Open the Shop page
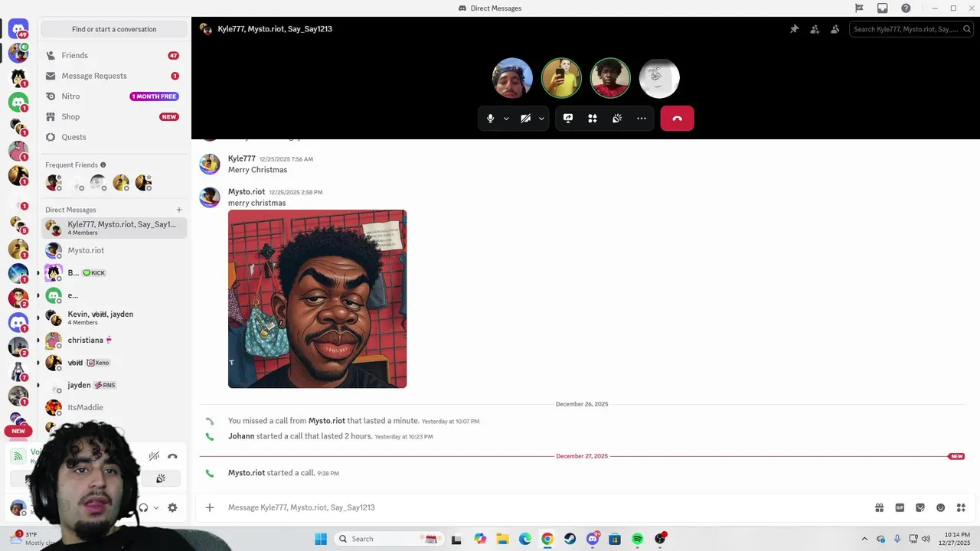Image resolution: width=980 pixels, height=551 pixels. tap(114, 117)
